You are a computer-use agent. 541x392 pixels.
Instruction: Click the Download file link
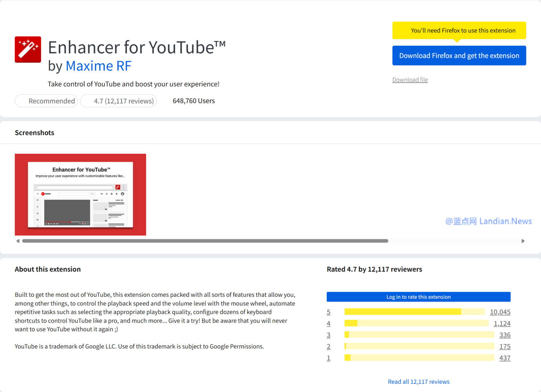tap(410, 80)
